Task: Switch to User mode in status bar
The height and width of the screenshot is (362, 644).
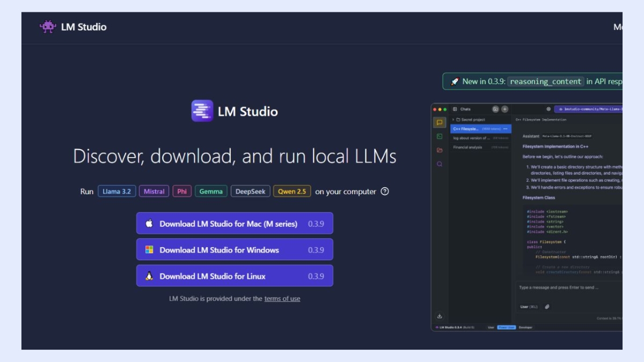Action: click(491, 327)
